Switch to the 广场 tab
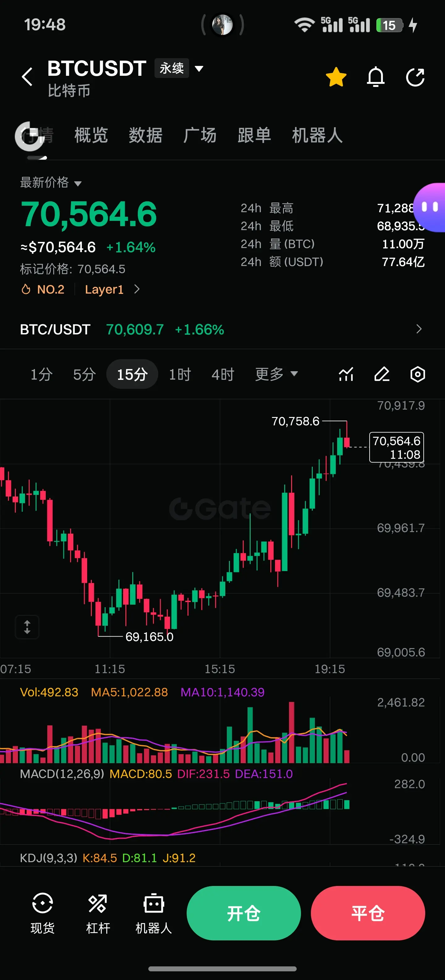This screenshot has height=980, width=445. tap(200, 135)
